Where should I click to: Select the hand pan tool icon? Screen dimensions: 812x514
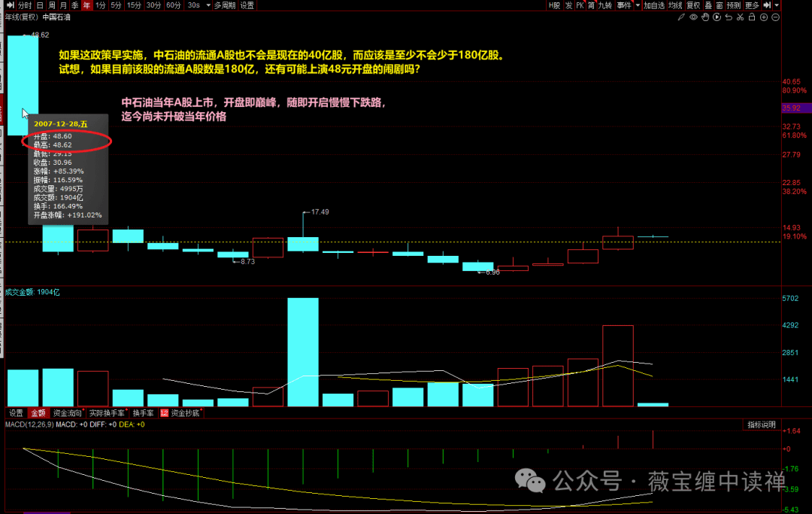pyautogui.click(x=705, y=17)
